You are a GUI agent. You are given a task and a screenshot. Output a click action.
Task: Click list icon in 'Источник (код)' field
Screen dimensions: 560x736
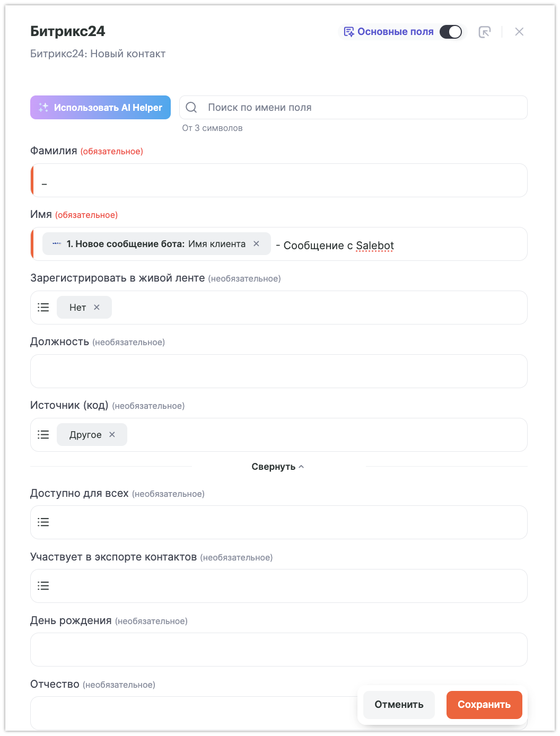[43, 435]
